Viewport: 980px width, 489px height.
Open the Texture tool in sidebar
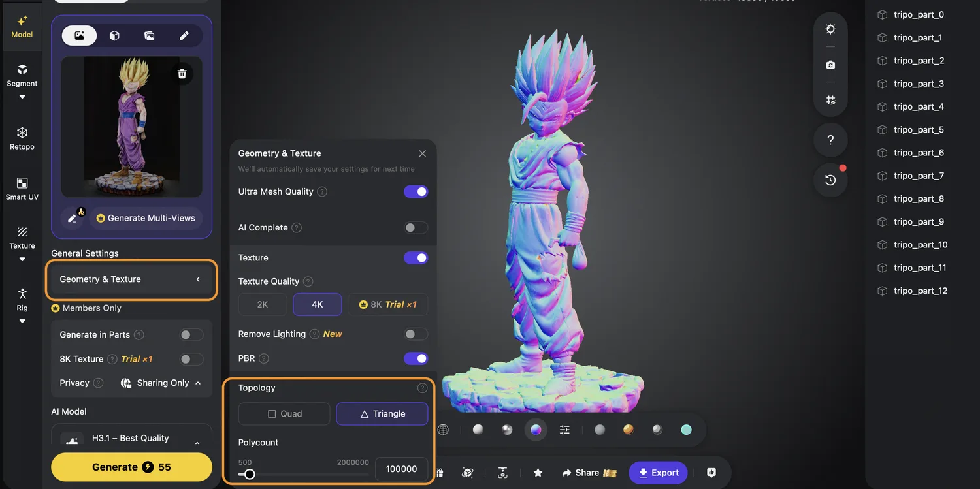22,238
